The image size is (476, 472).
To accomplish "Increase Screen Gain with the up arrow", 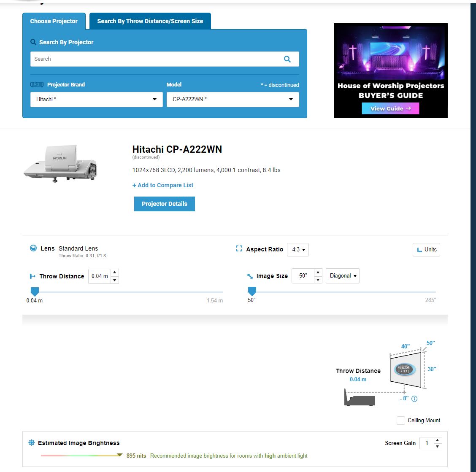I will pos(438,440).
